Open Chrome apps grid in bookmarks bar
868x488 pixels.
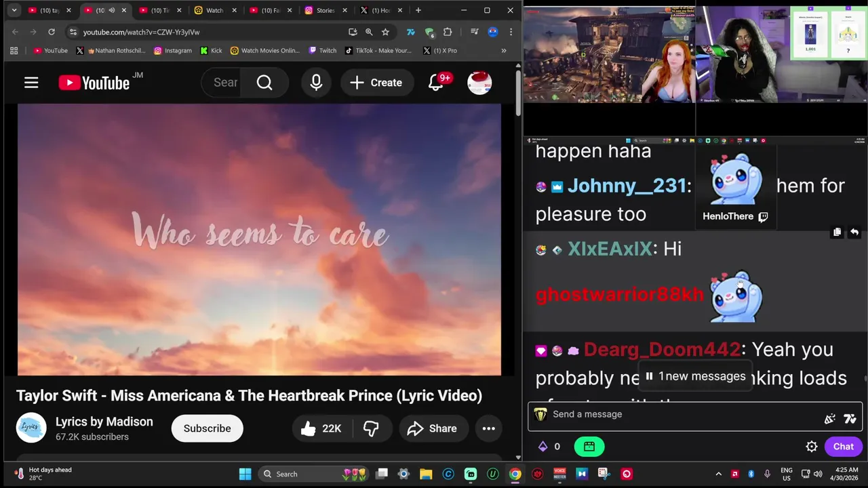(14, 50)
